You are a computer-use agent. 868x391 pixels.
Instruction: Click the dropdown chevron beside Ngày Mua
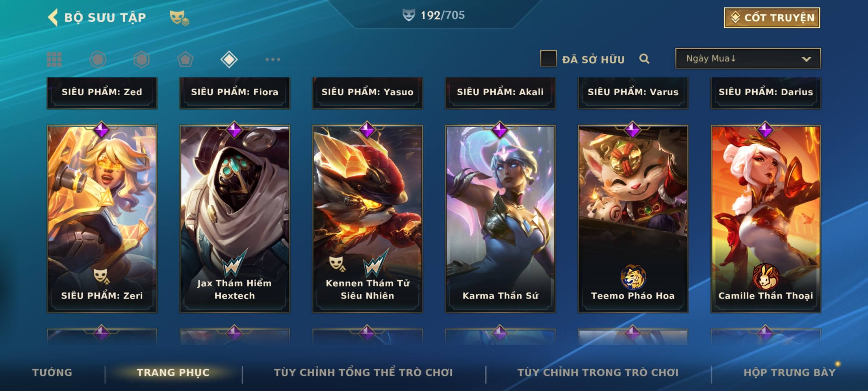(x=806, y=59)
